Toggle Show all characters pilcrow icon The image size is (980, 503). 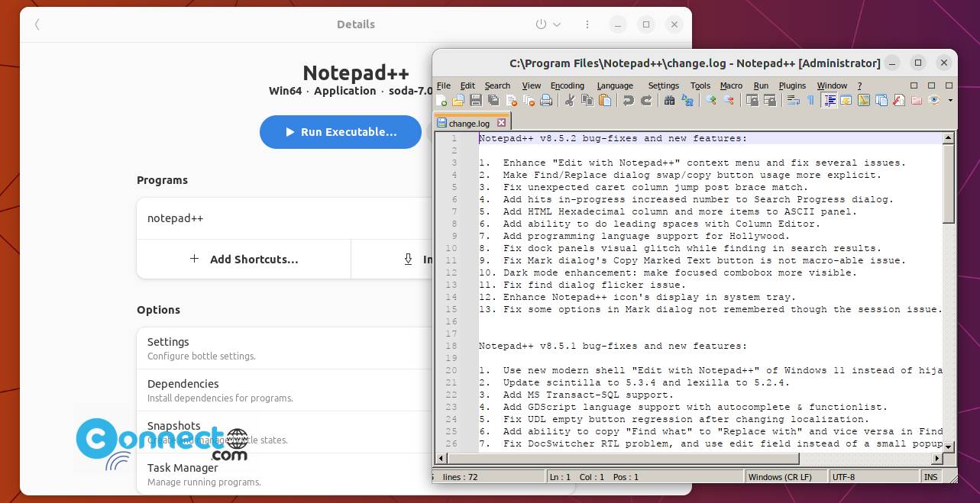coord(810,100)
